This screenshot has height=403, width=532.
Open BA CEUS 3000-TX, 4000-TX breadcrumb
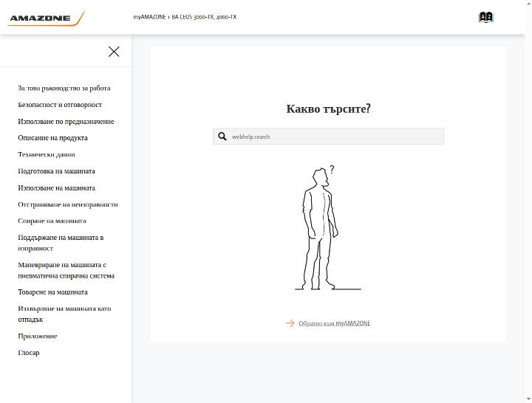point(204,17)
